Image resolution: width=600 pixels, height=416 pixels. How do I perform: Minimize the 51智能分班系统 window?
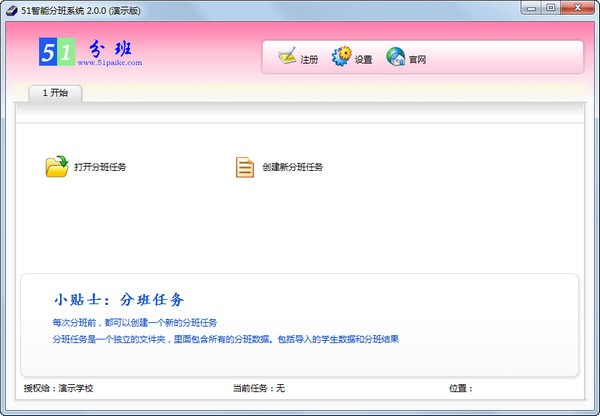(x=532, y=8)
